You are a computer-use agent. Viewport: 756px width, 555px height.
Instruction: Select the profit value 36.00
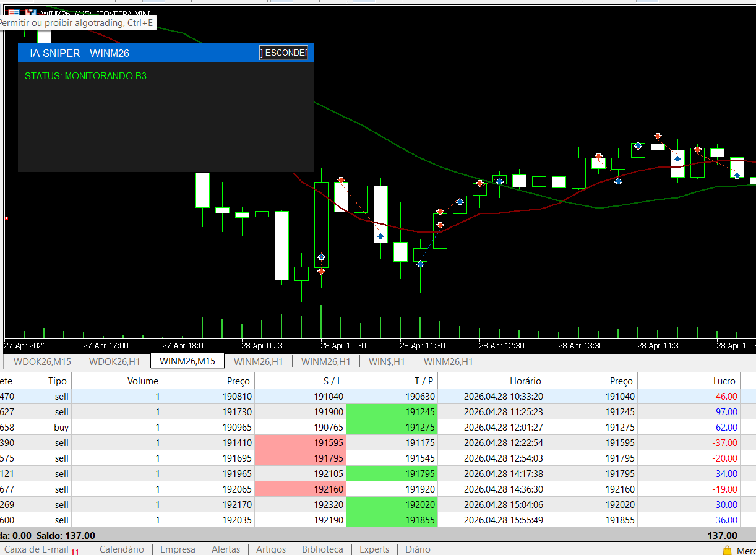pos(726,520)
